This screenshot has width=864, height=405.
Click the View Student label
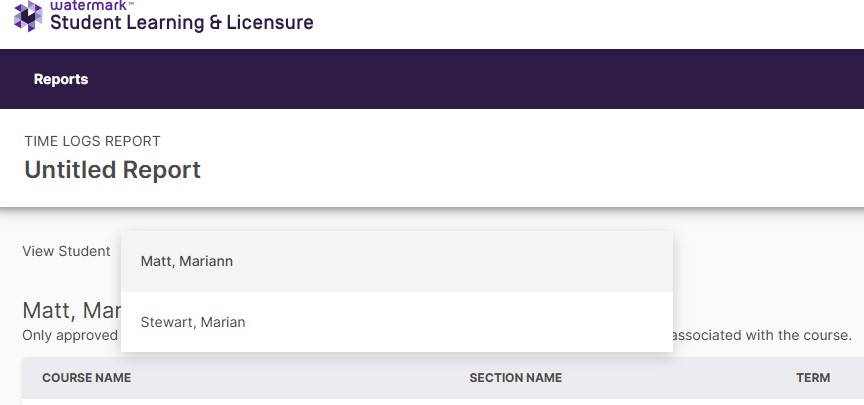[66, 251]
